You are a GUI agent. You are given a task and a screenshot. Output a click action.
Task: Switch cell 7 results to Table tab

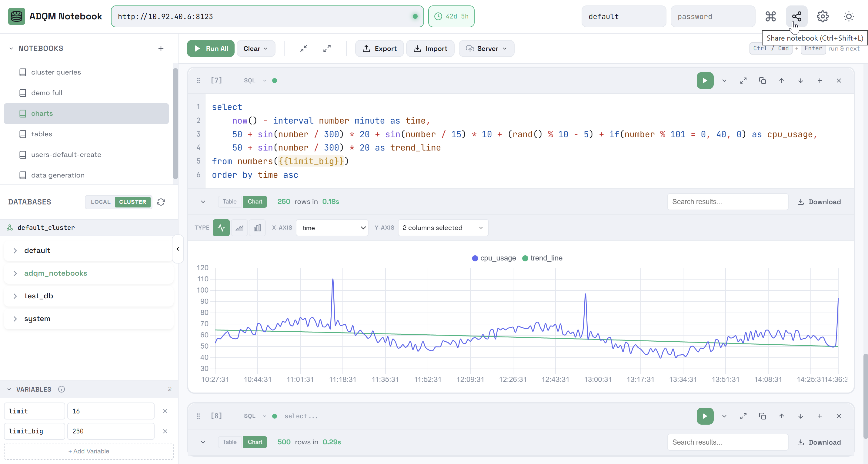[x=229, y=202]
